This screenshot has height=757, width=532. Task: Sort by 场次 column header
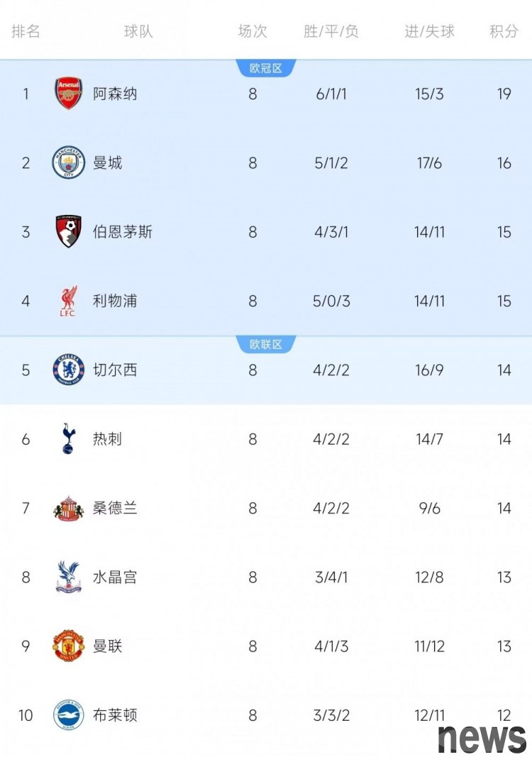click(253, 32)
